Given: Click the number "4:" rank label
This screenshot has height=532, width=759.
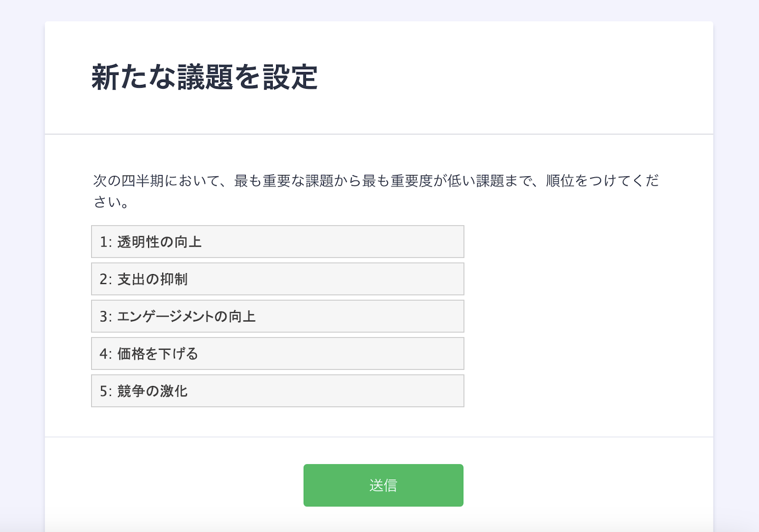Looking at the screenshot, I should [105, 354].
